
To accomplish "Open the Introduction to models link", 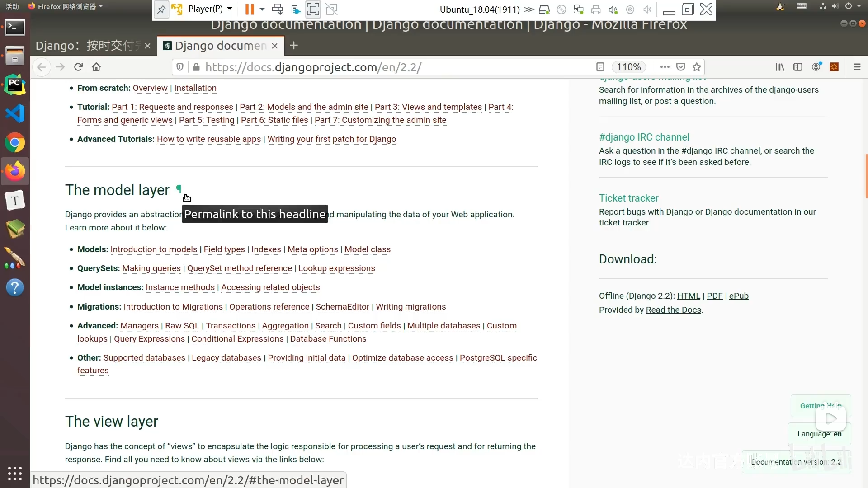I will pyautogui.click(x=154, y=249).
